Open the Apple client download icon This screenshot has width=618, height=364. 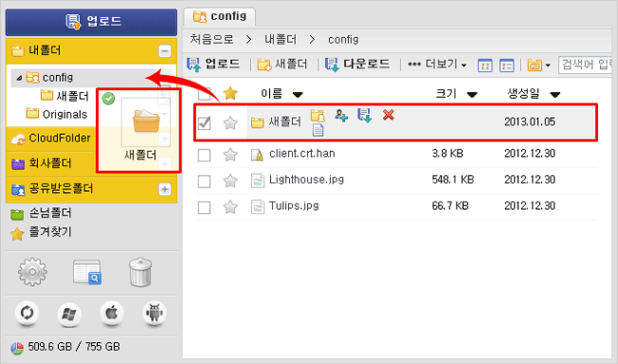111,314
